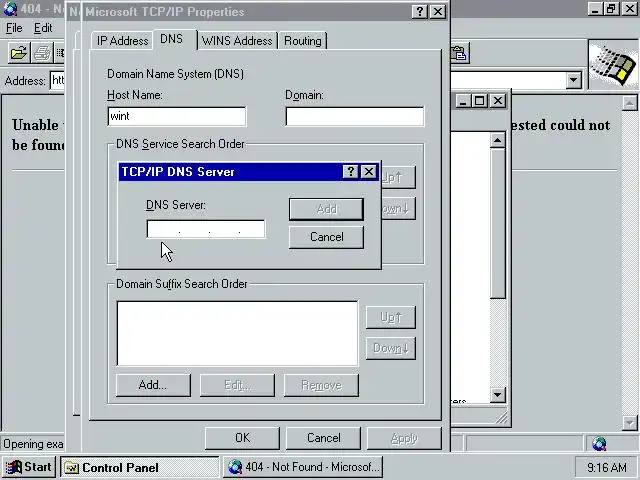The width and height of the screenshot is (640, 480).
Task: Open the Start menu
Action: pos(29,467)
